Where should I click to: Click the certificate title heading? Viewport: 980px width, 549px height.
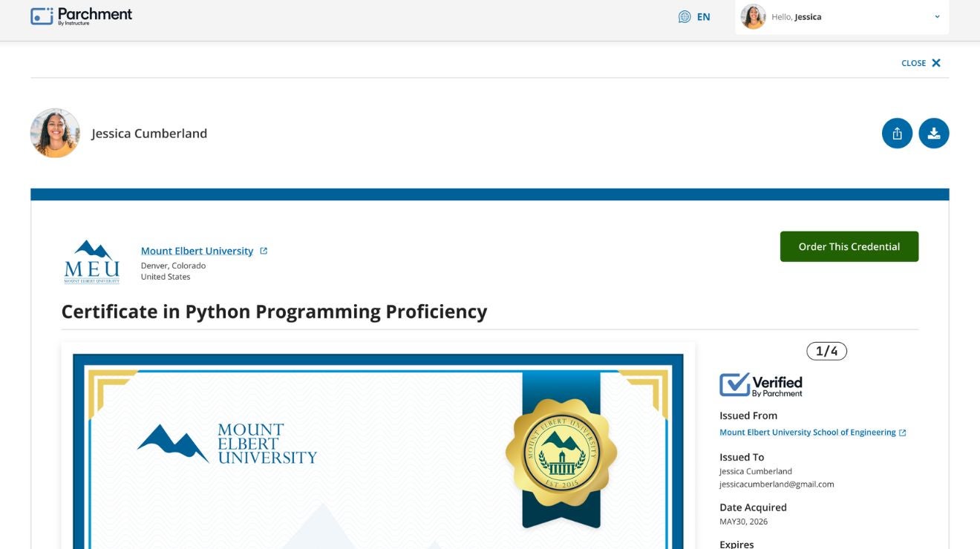[274, 312]
